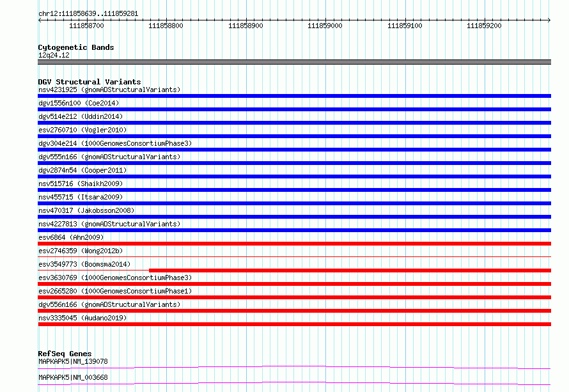
Task: Click the thin red line of esv2746359
Action: click(294, 256)
